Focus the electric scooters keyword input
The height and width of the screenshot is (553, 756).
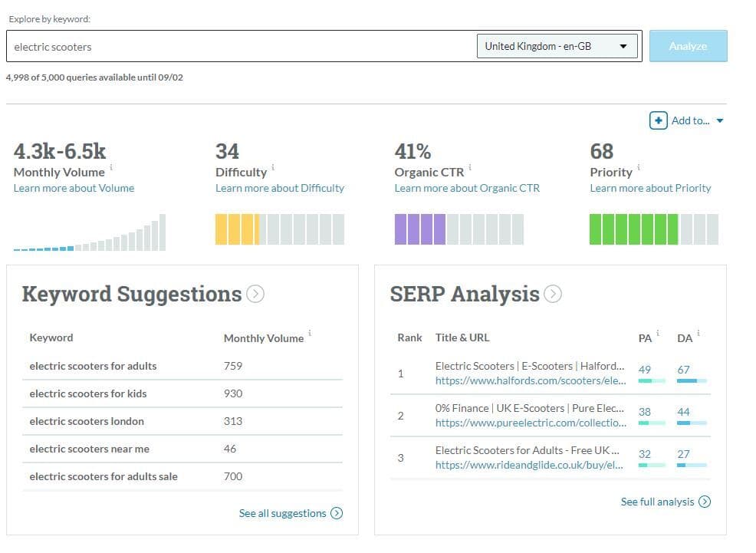[x=241, y=46]
